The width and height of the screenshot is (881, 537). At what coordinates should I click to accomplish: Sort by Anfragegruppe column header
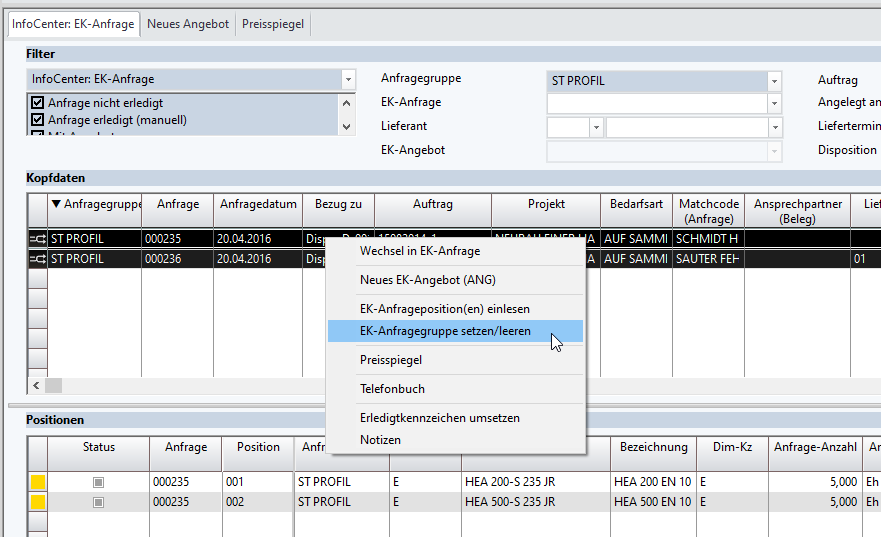coord(95,204)
